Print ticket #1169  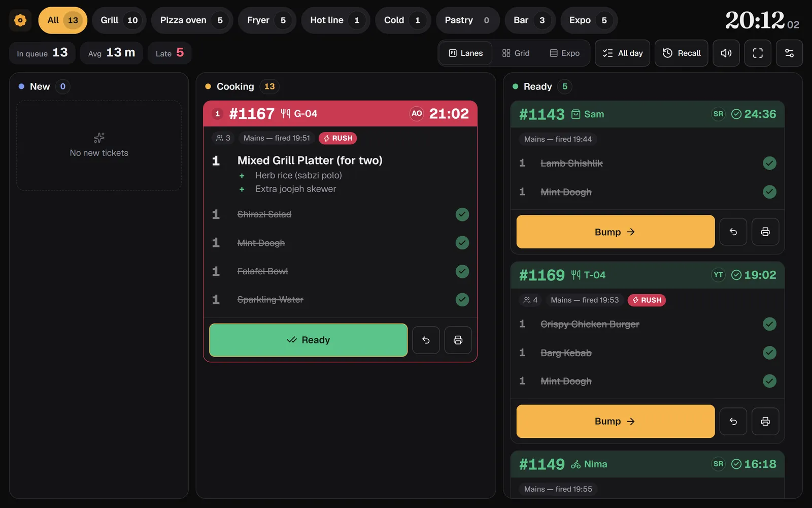tap(765, 421)
